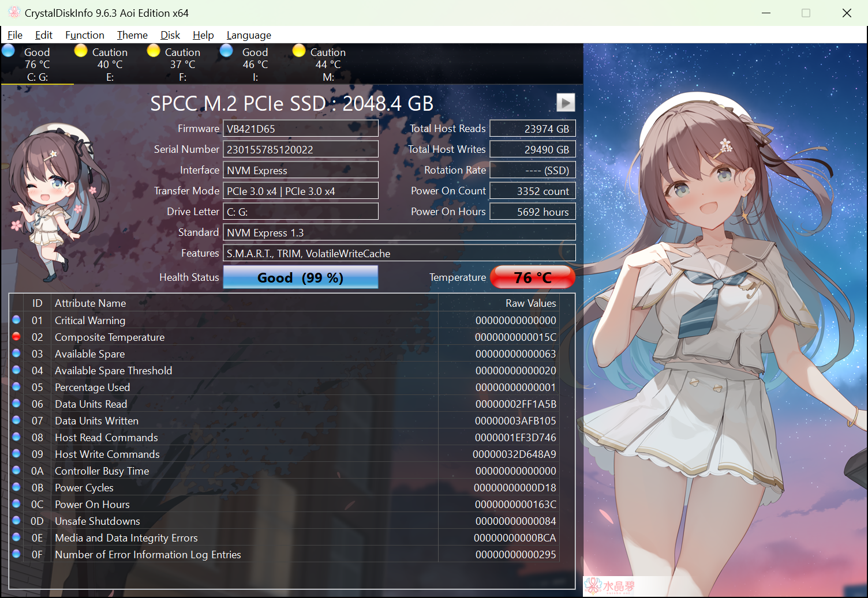Click the blue Good status orb for C: G:
This screenshot has height=598, width=868.
(x=9, y=51)
